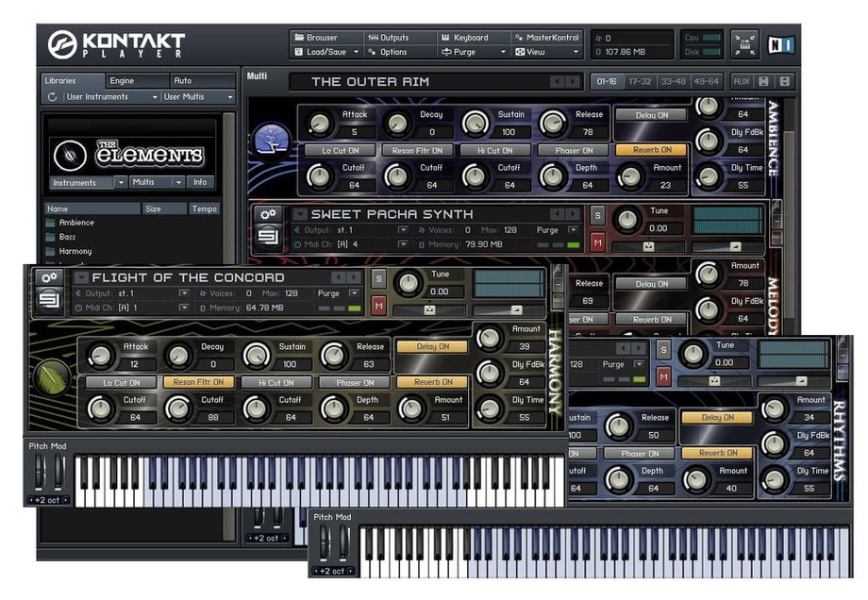Open the Outputs section
The height and width of the screenshot is (600, 868).
click(389, 37)
